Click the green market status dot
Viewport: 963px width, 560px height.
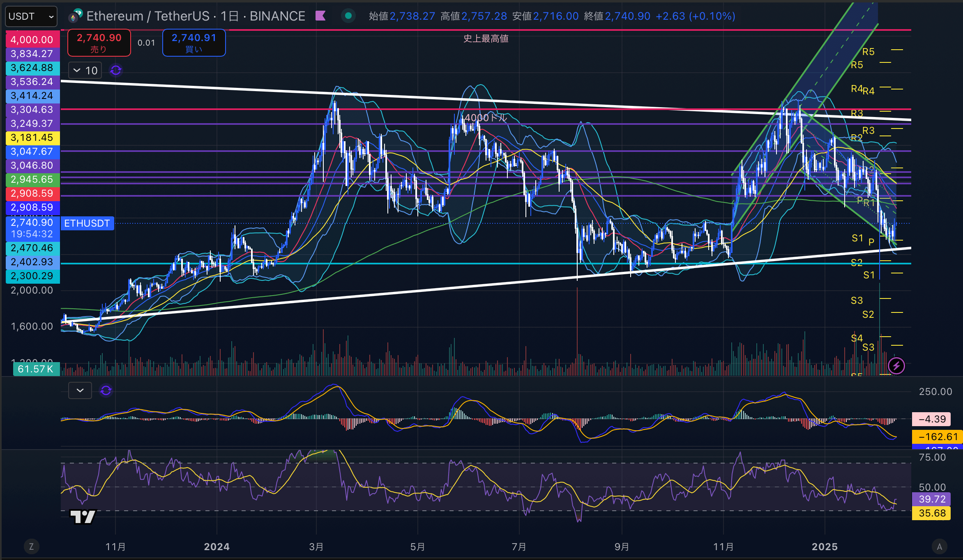pos(348,16)
